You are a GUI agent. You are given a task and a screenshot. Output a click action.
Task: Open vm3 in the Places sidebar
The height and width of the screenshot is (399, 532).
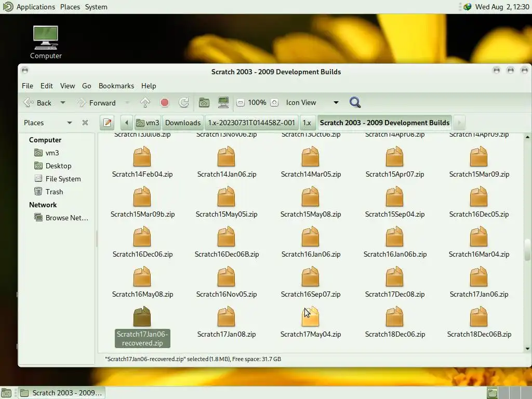(x=52, y=153)
